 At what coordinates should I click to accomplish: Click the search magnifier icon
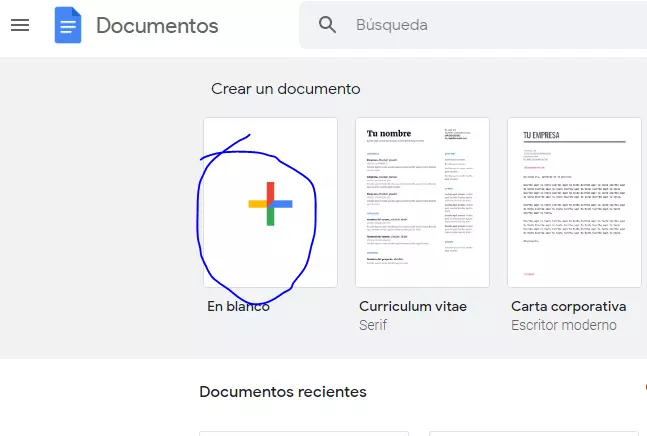[x=327, y=25]
